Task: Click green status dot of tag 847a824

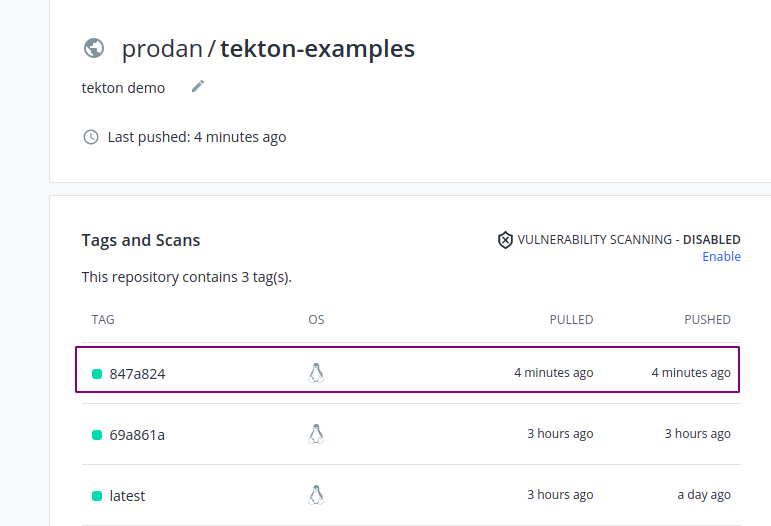Action: point(97,374)
